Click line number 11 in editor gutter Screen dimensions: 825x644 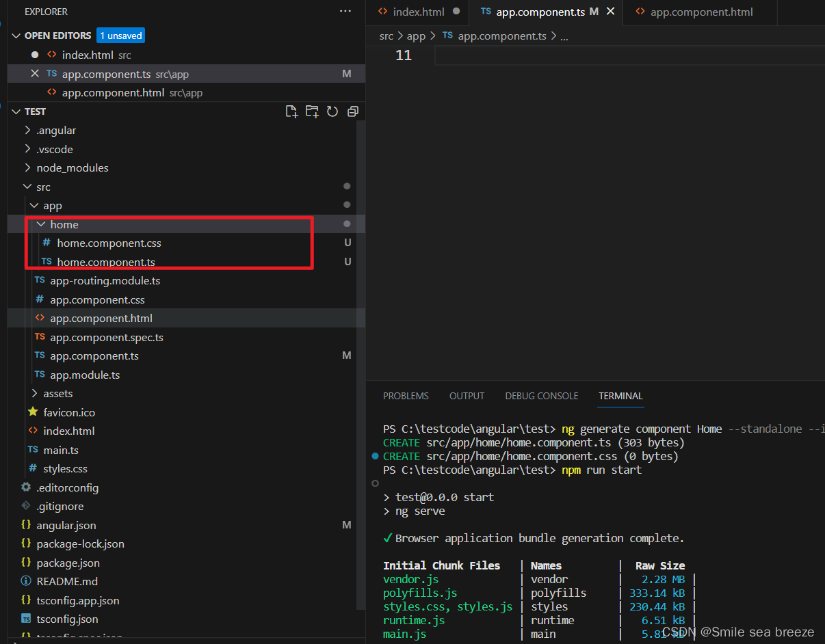(404, 55)
